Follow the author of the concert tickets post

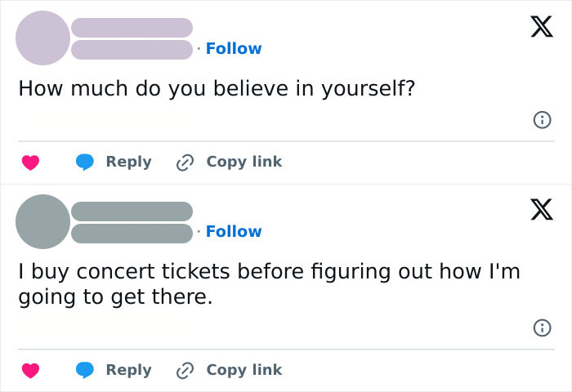pos(234,231)
